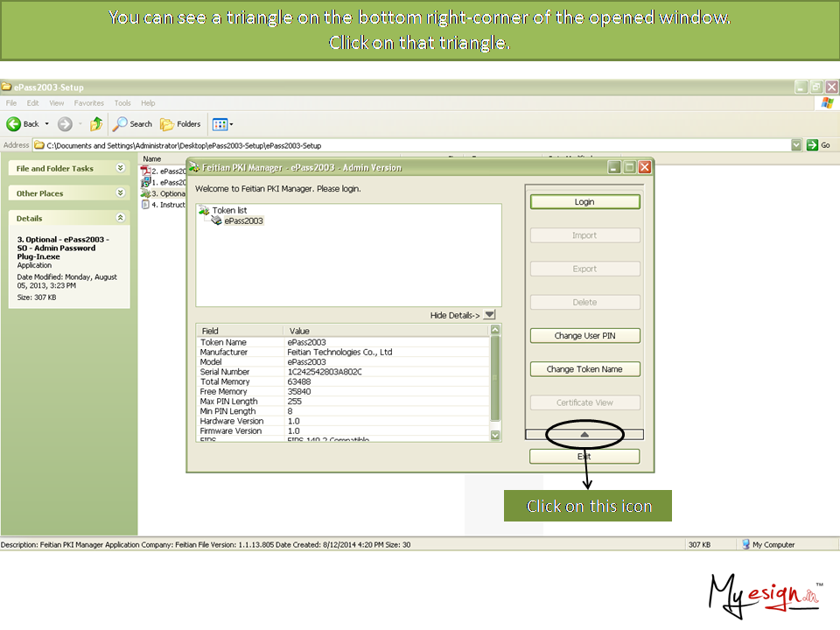Collapse the Details panel chevron

(x=121, y=218)
